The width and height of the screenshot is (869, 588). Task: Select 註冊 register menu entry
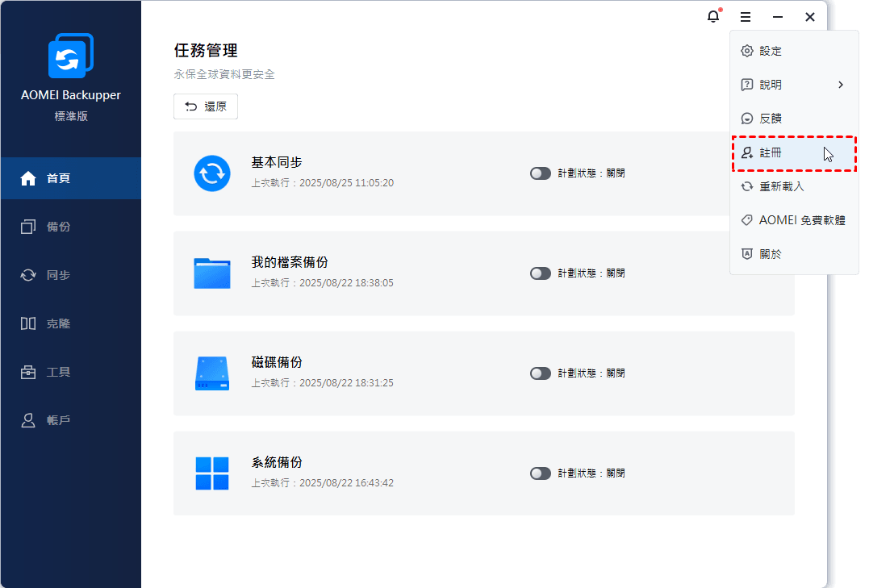click(794, 153)
